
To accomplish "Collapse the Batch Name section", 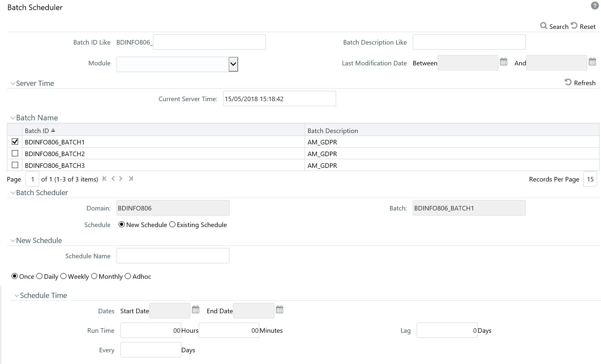I will coord(13,118).
